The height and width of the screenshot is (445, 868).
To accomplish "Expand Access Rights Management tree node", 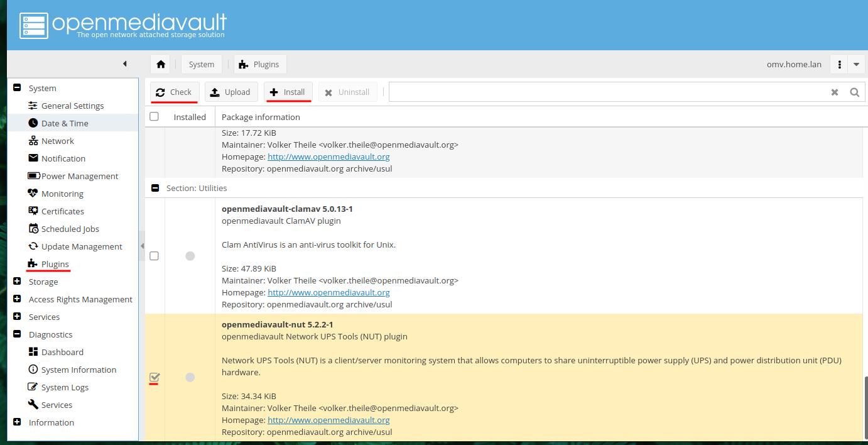I will coord(17,299).
